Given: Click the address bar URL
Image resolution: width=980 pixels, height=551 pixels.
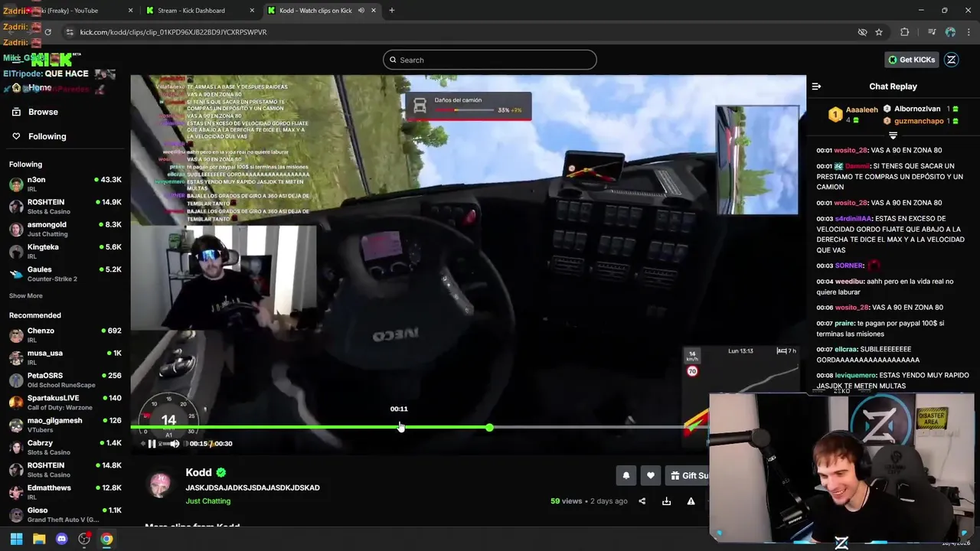Looking at the screenshot, I should point(174,32).
